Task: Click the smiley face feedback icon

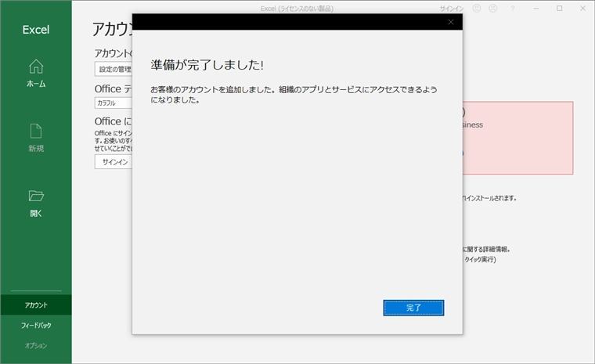Action: pyautogui.click(x=477, y=9)
